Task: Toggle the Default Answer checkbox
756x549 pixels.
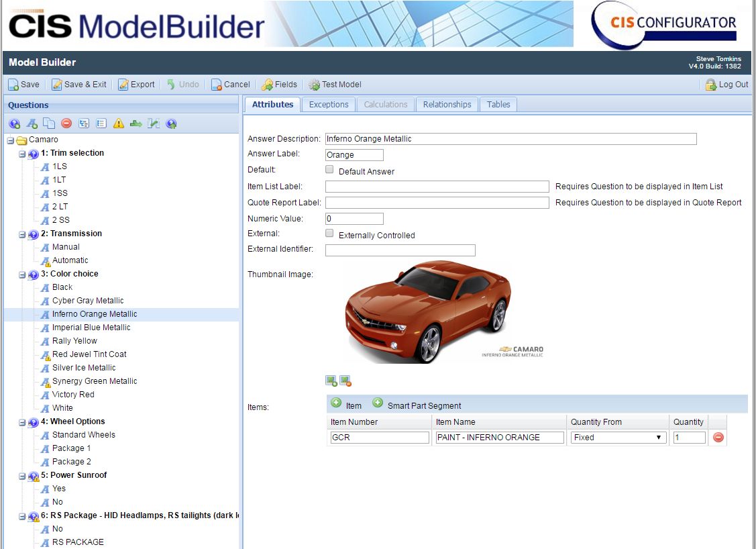Action: (329, 169)
